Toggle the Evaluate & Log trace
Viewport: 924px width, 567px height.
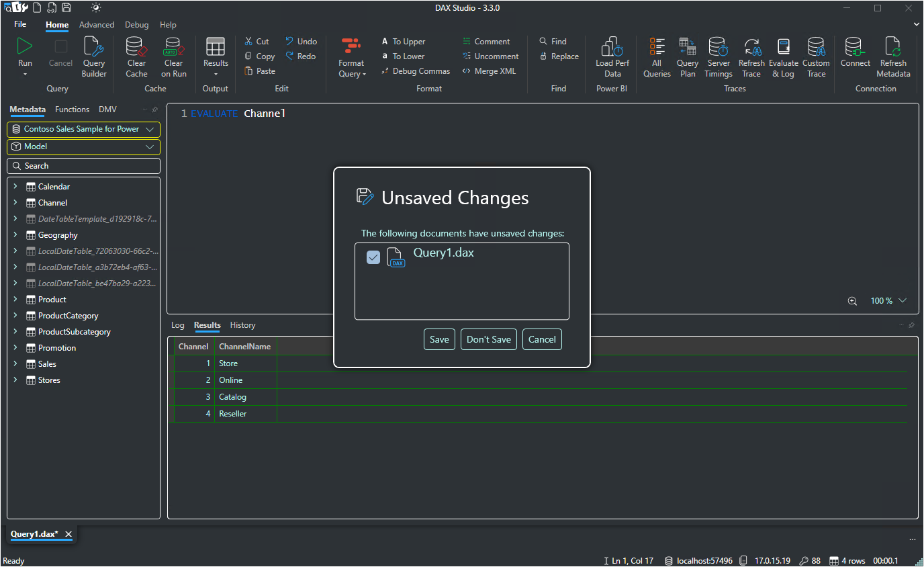784,57
